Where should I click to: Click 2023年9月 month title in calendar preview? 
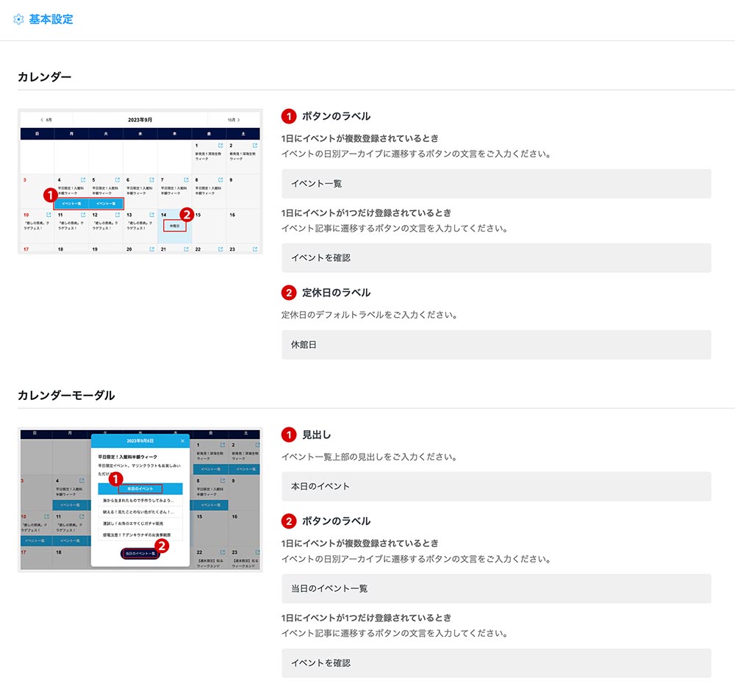click(140, 119)
